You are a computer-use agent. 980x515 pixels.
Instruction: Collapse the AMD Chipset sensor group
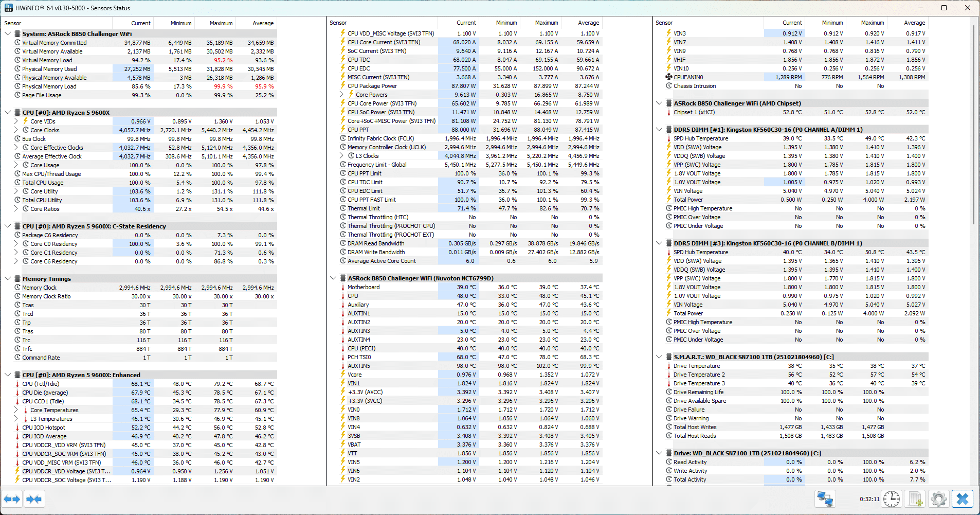659,103
